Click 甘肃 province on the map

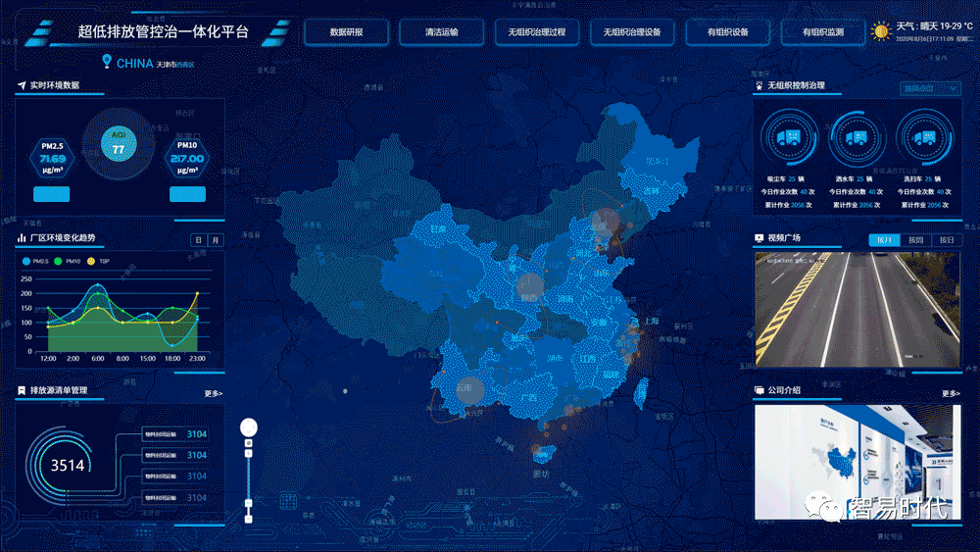click(438, 228)
